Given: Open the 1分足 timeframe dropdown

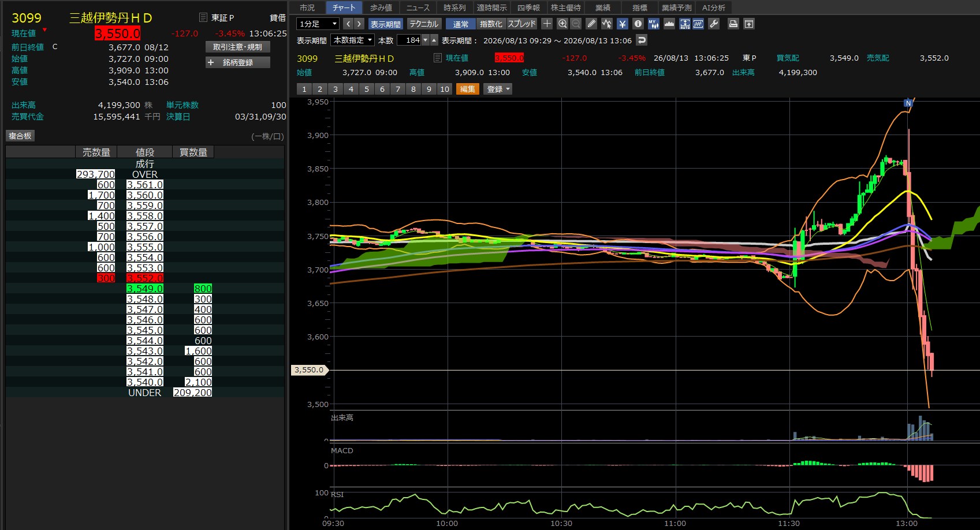Looking at the screenshot, I should point(318,24).
